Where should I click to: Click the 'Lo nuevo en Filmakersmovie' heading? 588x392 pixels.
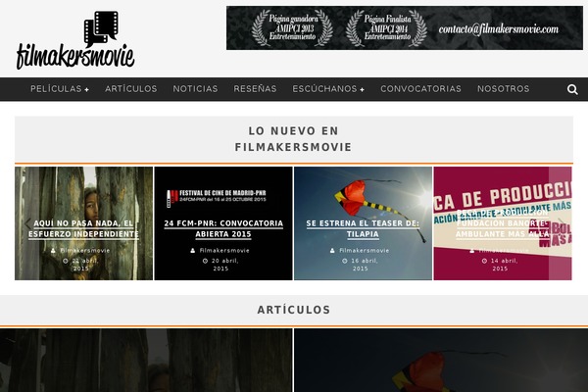294,139
